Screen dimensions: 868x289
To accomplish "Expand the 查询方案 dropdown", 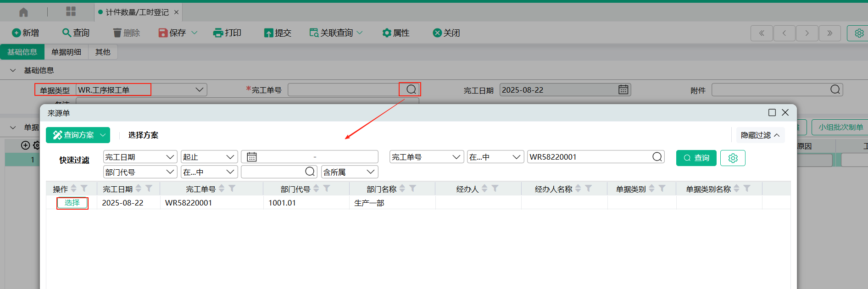I will point(103,135).
